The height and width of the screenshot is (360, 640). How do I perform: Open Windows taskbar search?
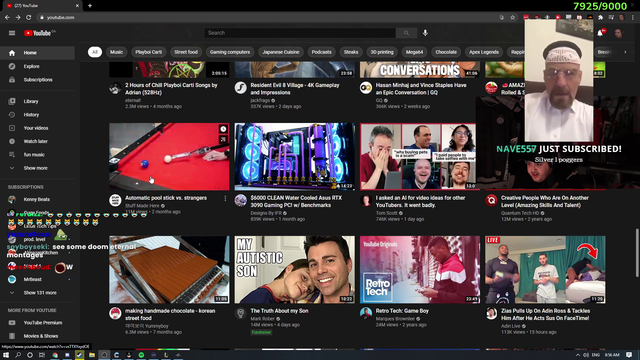pyautogui.click(x=18, y=355)
